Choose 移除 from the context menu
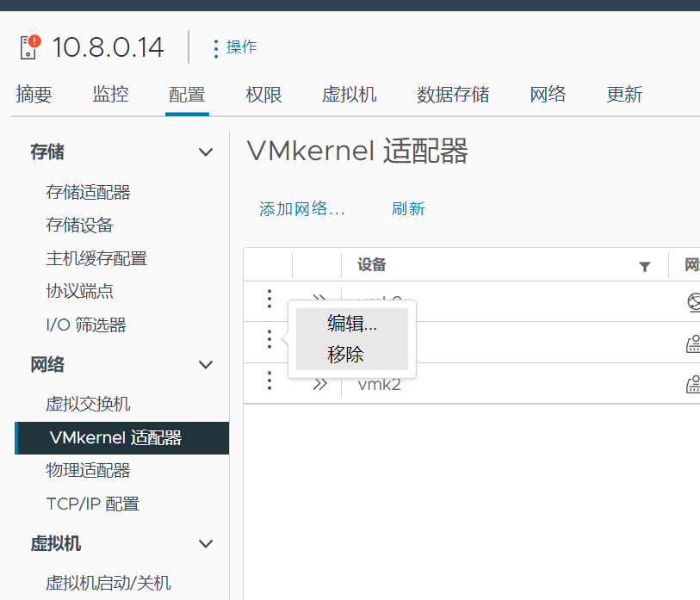Viewport: 700px width, 600px height. [345, 354]
